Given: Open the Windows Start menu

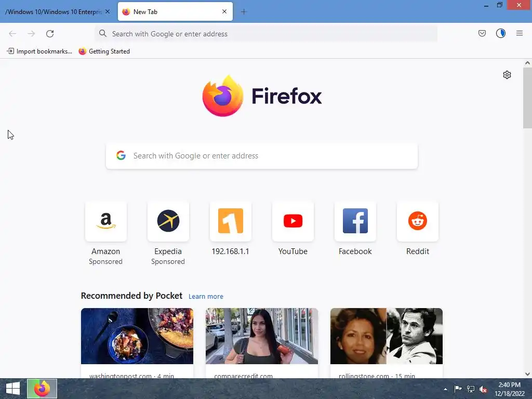Looking at the screenshot, I should (13, 389).
